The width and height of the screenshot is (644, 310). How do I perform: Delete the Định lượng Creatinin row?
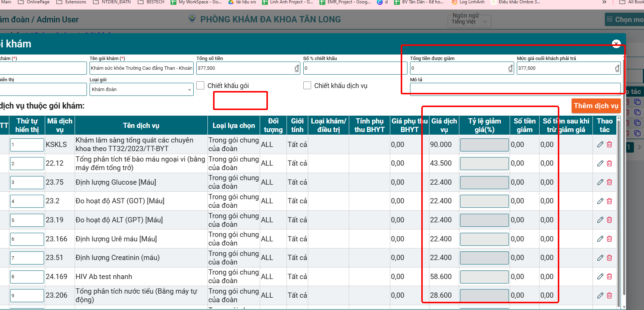coord(609,258)
